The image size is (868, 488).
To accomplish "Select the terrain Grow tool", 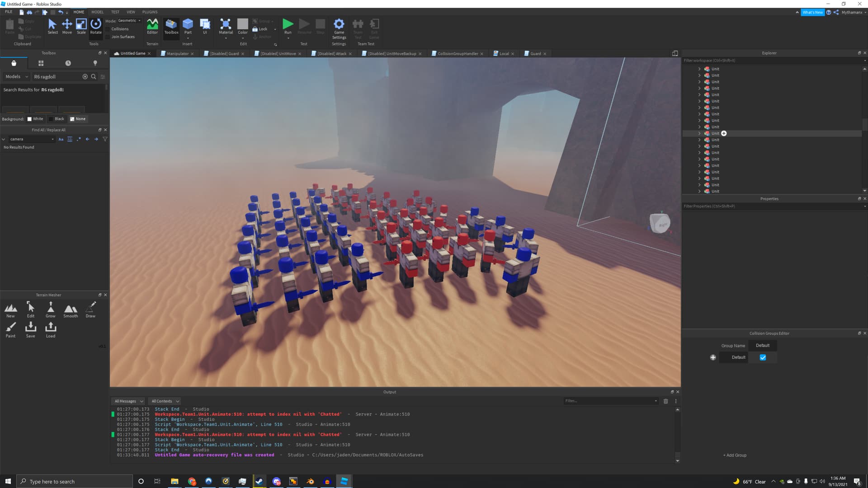I will (51, 310).
